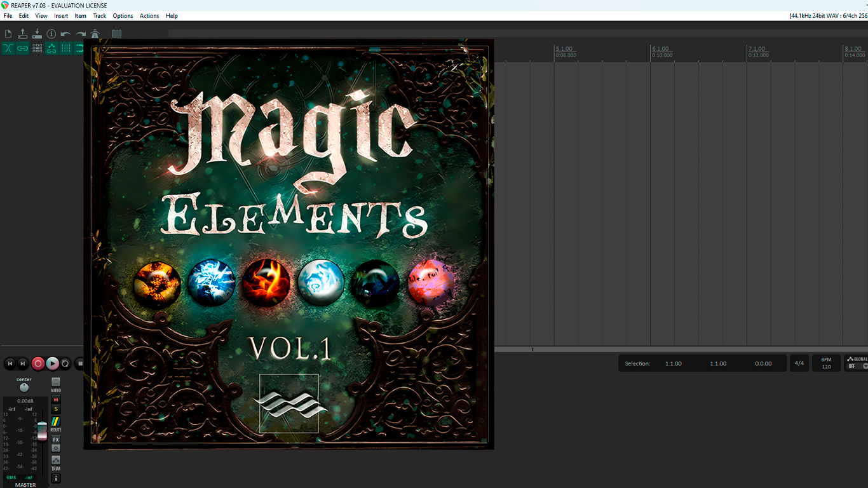Screen dimensions: 868x488
Task: Click the MASTER track label
Action: [x=25, y=485]
